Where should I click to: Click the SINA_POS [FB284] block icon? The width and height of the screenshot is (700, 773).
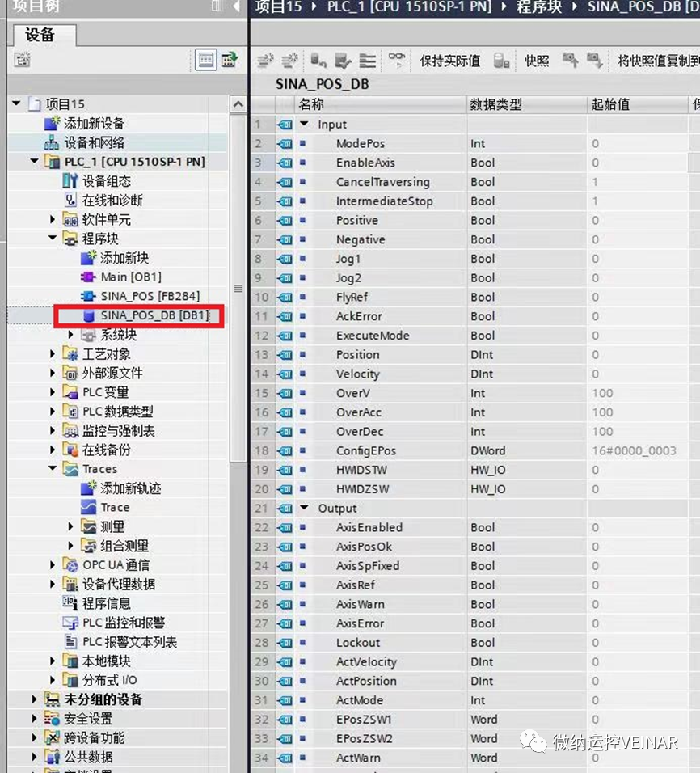[89, 297]
